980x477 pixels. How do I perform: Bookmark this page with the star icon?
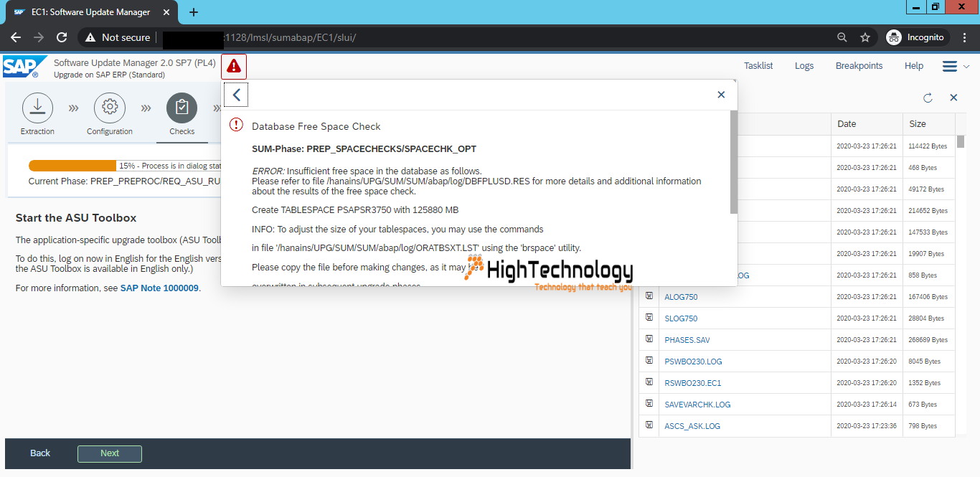(865, 37)
